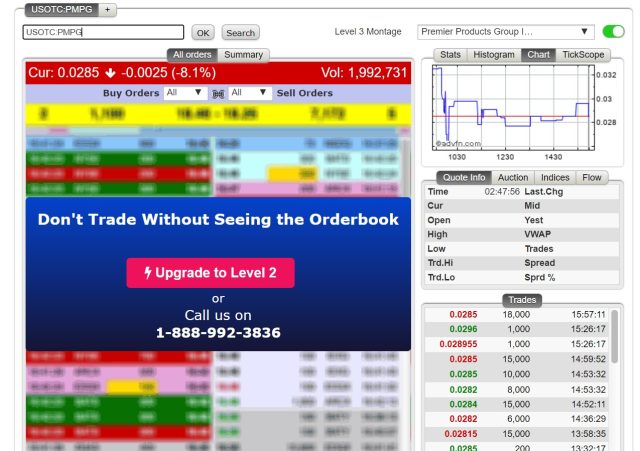Open the Buy Orders All filter dropdown
640x451 pixels.
185,93
